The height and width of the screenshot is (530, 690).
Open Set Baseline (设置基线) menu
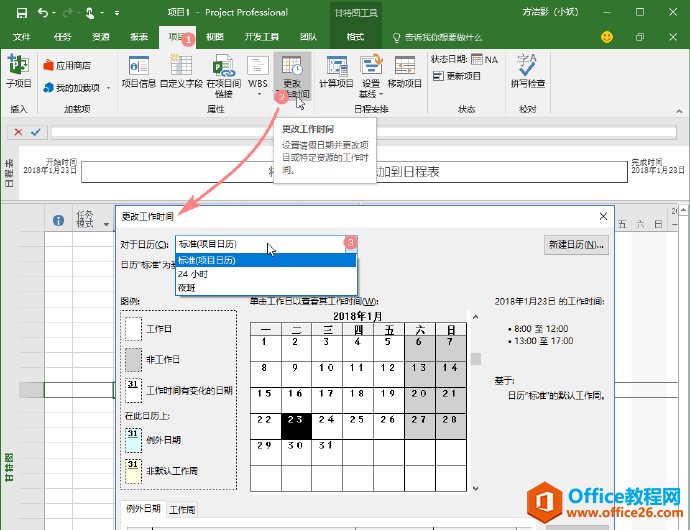pos(371,76)
